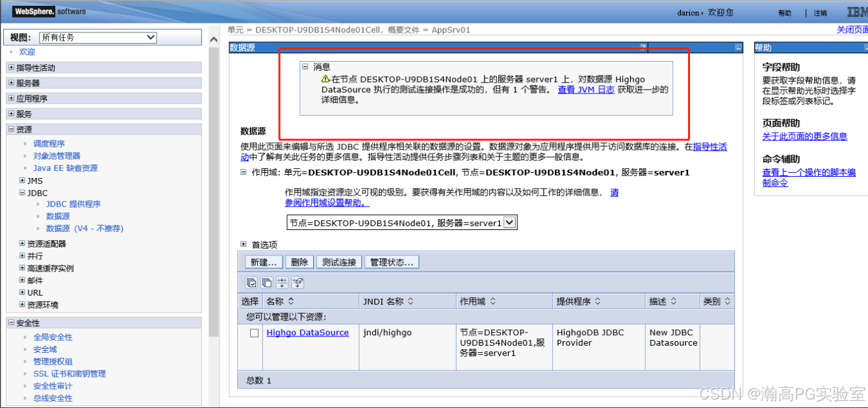The height and width of the screenshot is (408, 868).
Task: Open 查看上一个操作的脚本编制命令 link
Action: [x=809, y=177]
